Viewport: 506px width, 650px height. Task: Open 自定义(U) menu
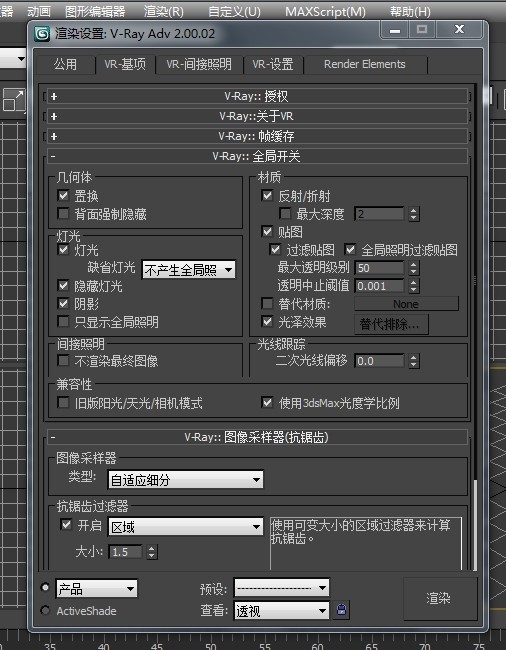click(x=234, y=11)
